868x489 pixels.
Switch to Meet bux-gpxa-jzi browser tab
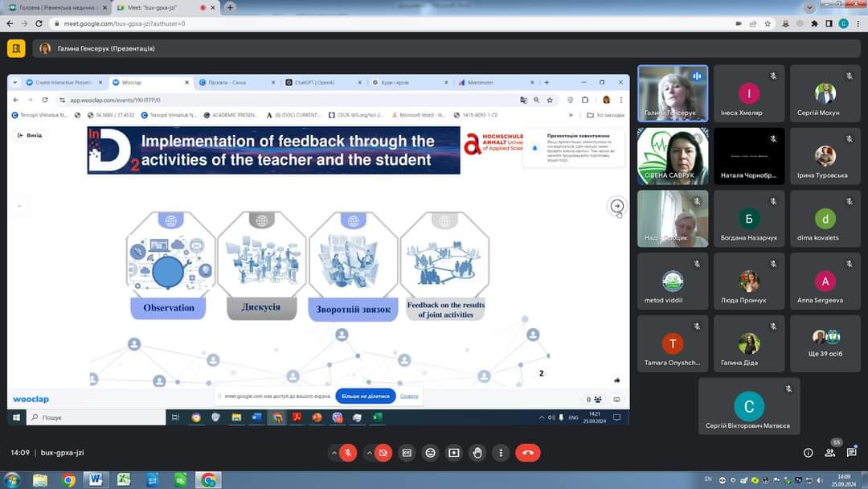[x=165, y=8]
